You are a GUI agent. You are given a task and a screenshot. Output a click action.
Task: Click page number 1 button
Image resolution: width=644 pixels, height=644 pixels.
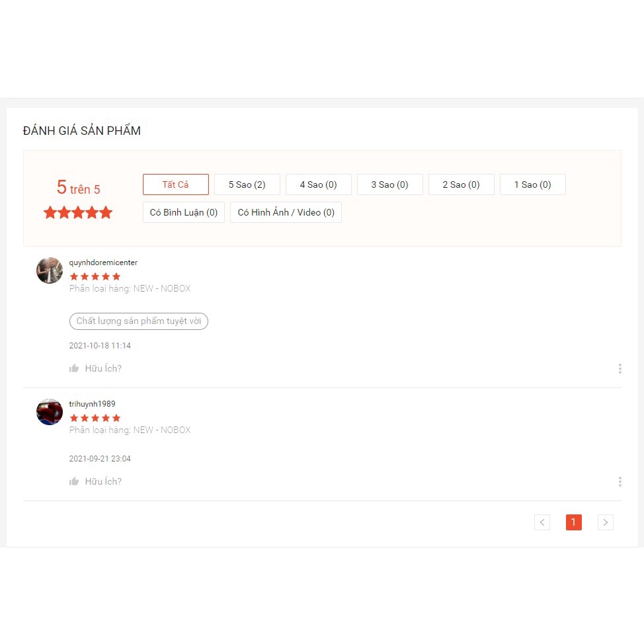point(574,522)
